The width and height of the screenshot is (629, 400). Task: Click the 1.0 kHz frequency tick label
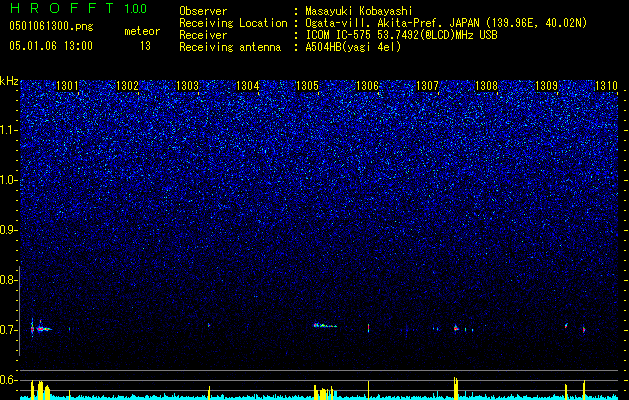point(9,181)
